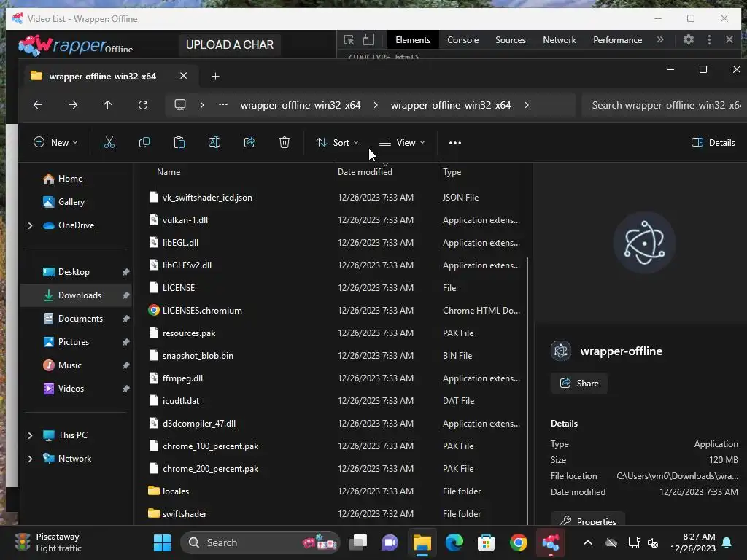Image resolution: width=747 pixels, height=560 pixels.
Task: Open Microsoft Store from the taskbar
Action: pos(486,542)
